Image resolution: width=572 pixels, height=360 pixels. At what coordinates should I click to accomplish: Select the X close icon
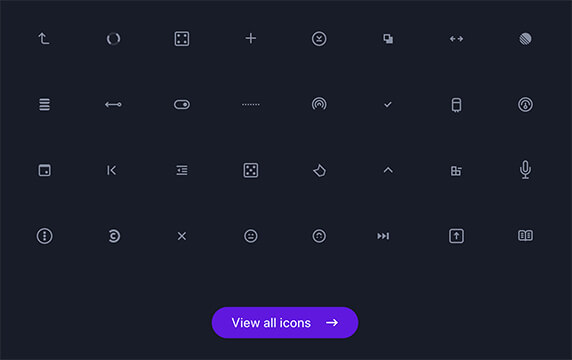[x=182, y=236]
